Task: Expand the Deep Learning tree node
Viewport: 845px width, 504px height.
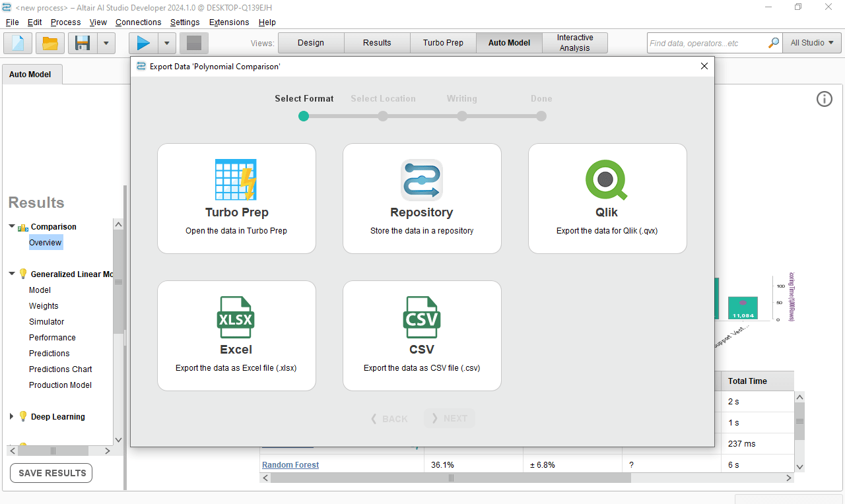Action: click(x=12, y=416)
